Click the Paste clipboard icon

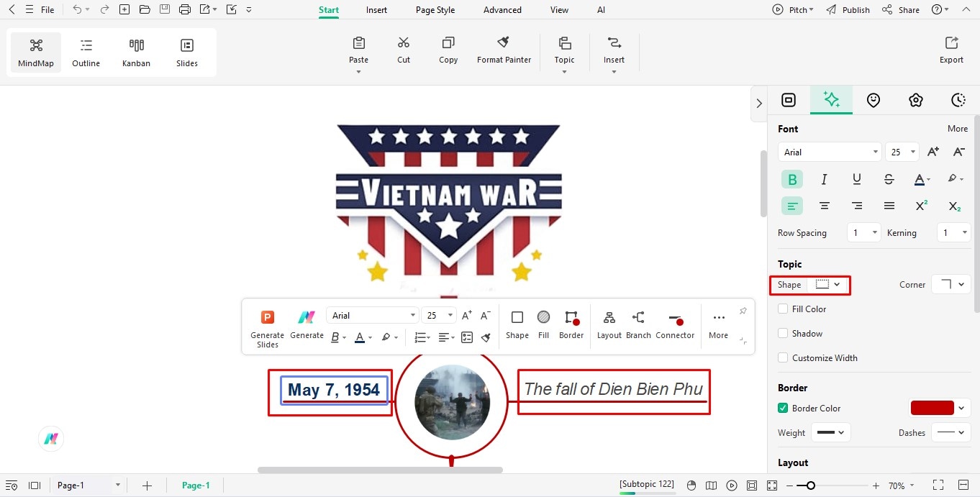(x=358, y=43)
